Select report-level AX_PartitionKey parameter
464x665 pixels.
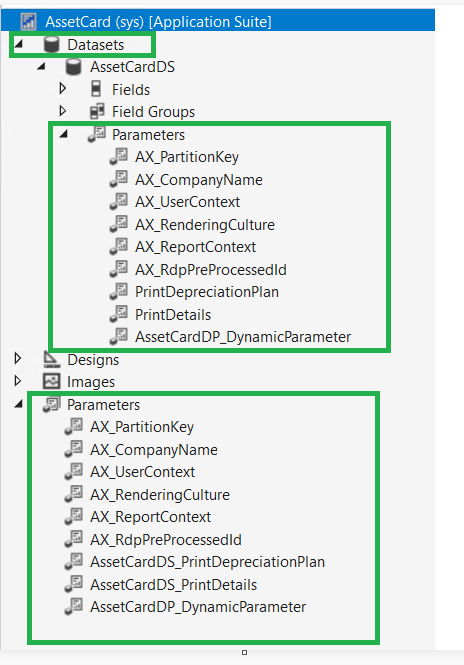[142, 427]
